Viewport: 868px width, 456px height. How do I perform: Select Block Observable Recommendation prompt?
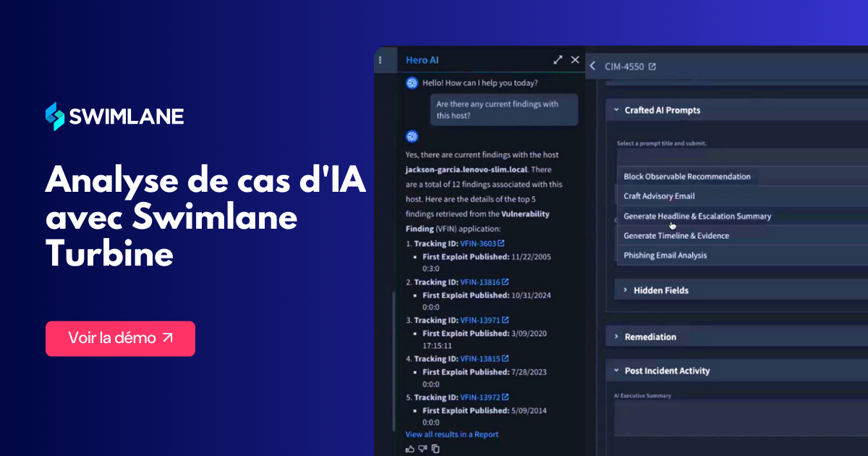point(686,177)
